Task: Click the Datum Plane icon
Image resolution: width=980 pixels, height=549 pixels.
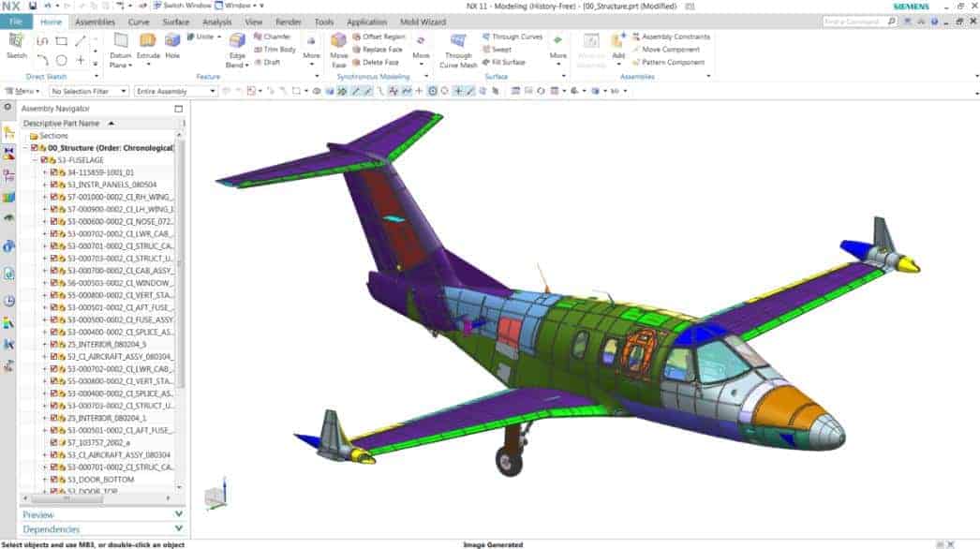Action: 120,41
